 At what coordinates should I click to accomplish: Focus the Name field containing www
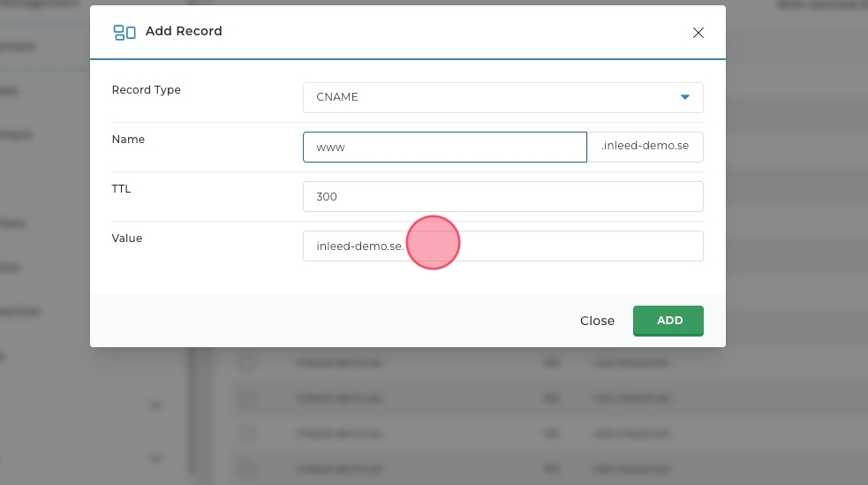point(444,147)
